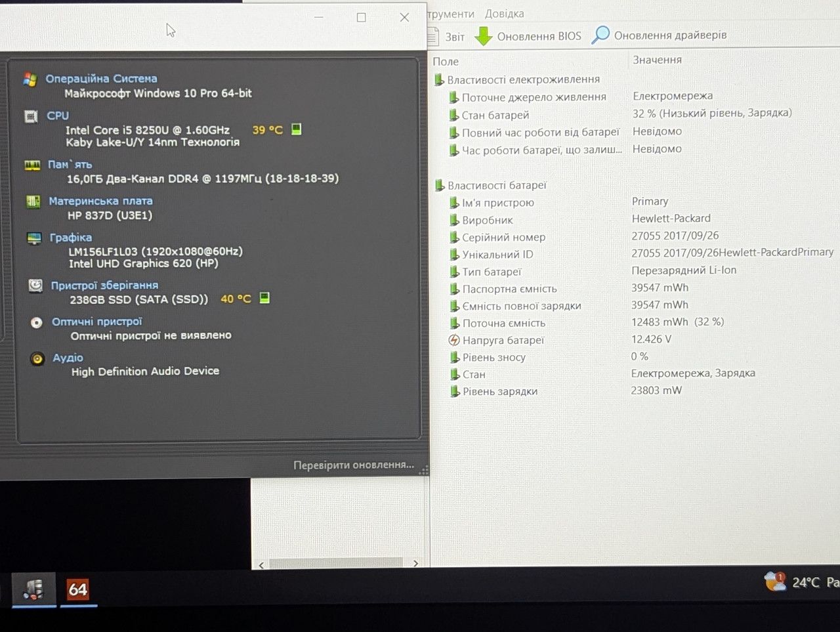
Task: Click the lightning icon beside Напруга батареї
Action: pyautogui.click(x=454, y=340)
